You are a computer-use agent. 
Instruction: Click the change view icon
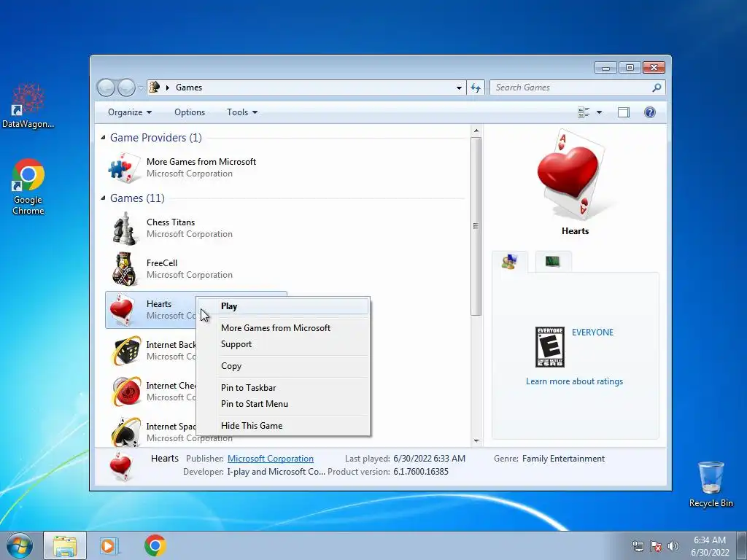point(584,112)
